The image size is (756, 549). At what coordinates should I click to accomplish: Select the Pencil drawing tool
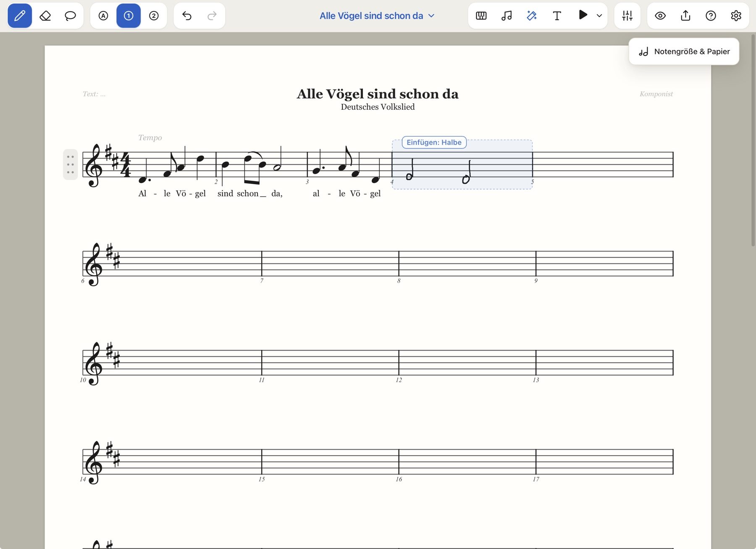click(x=20, y=16)
